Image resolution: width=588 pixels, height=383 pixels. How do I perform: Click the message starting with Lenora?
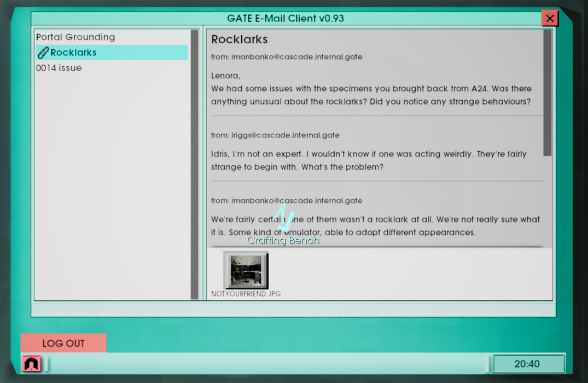[x=371, y=89]
